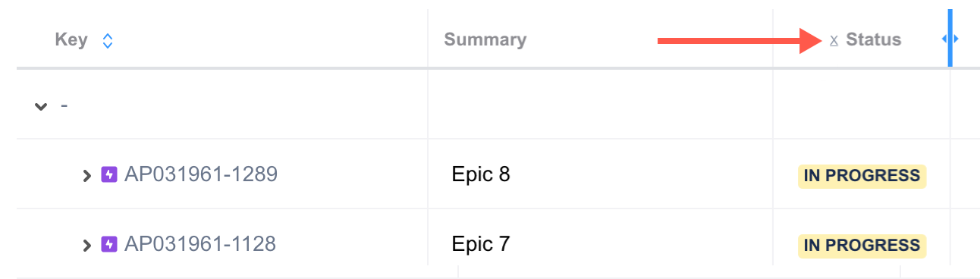
Task: Click the blue column resize arrows icon
Action: [x=950, y=39]
